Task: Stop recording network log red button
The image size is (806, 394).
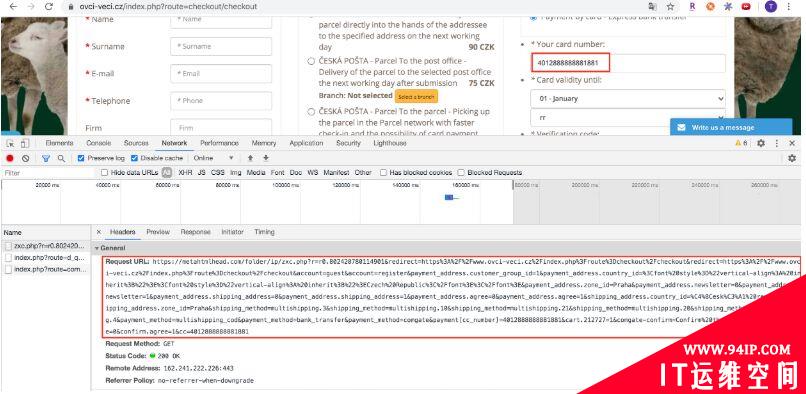Action: 10,158
